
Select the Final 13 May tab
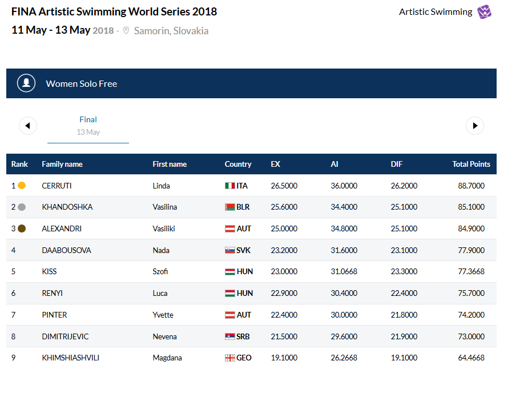(88, 126)
